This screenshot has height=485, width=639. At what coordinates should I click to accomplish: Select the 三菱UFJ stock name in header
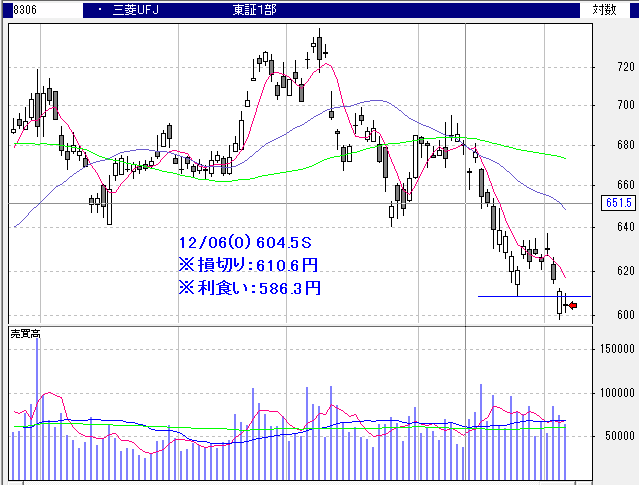(x=130, y=10)
